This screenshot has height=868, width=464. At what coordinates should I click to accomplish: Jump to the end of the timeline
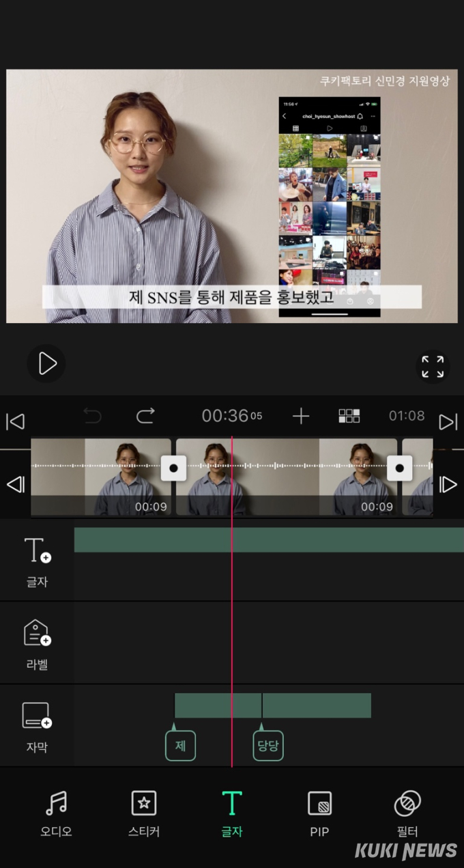coord(448,421)
